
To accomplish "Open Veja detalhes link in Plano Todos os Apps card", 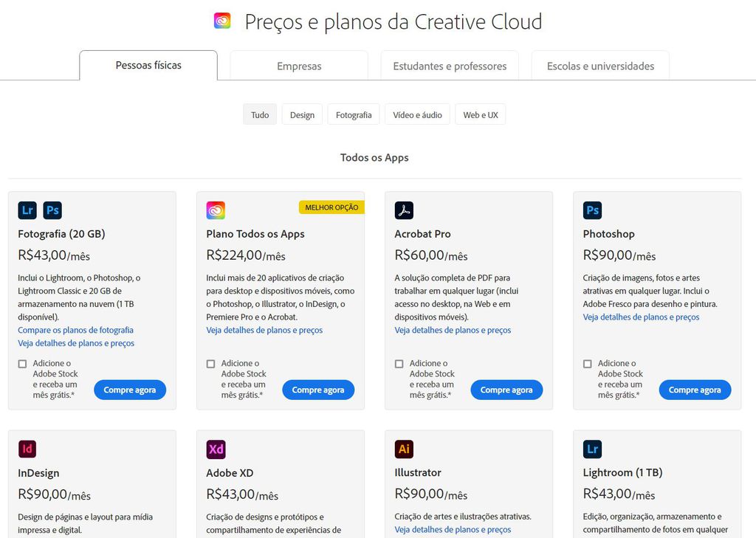I will pyautogui.click(x=264, y=330).
